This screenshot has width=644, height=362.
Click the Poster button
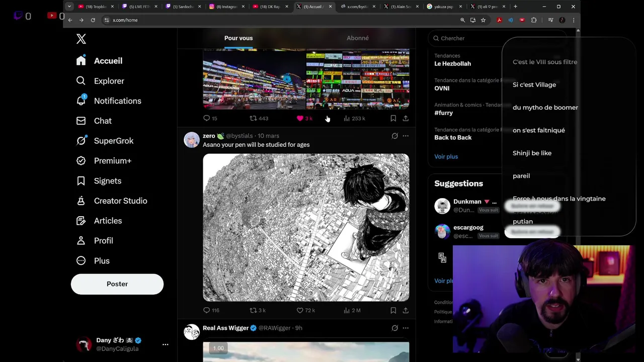[x=117, y=284]
